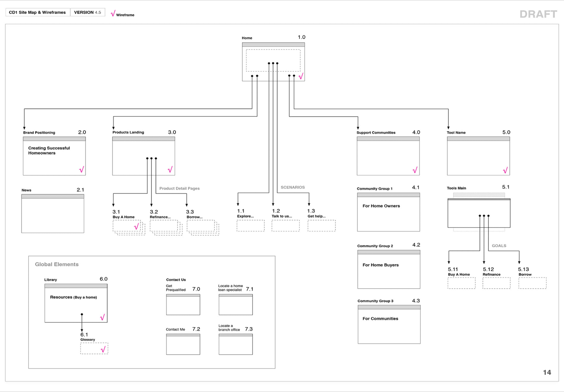Screen dimensions: 564x392
Task: Click the 5.12 Refinance goal box
Action: (x=496, y=283)
